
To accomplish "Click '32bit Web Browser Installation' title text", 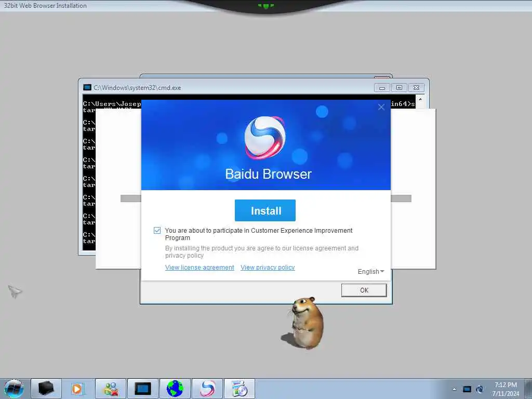I will pyautogui.click(x=45, y=5).
